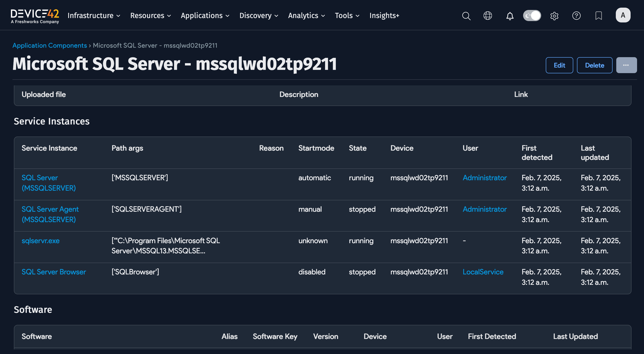Expand the Discovery dropdown menu
Image resolution: width=644 pixels, height=354 pixels.
point(258,16)
